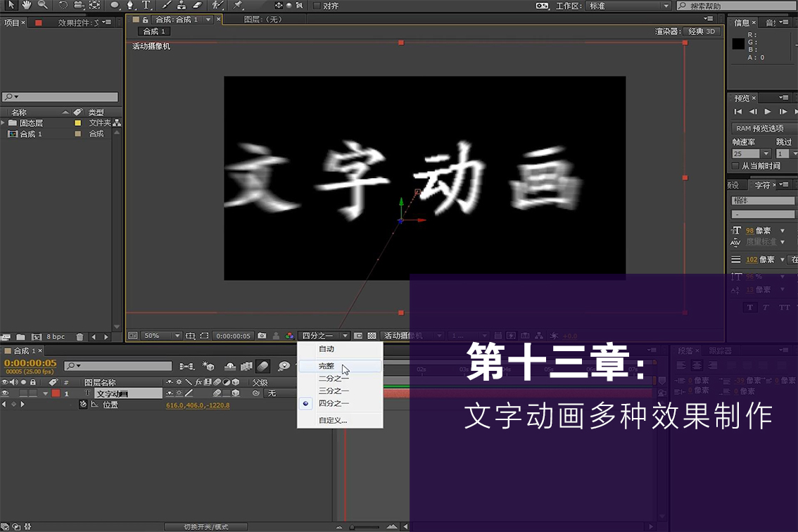Click the delete trash icon in project panel
The image size is (798, 532).
coord(80,337)
